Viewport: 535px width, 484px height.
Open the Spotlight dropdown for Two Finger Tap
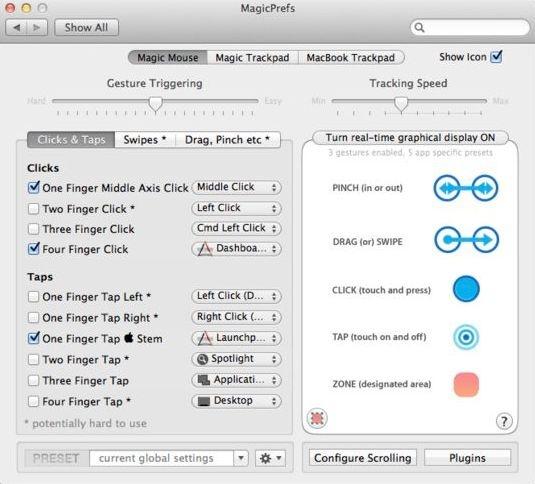tap(236, 359)
